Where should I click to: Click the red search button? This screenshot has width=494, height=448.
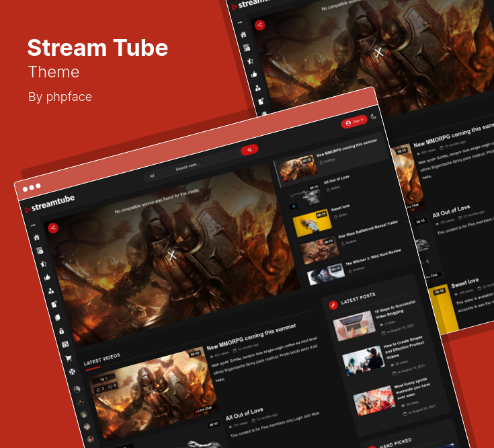249,150
